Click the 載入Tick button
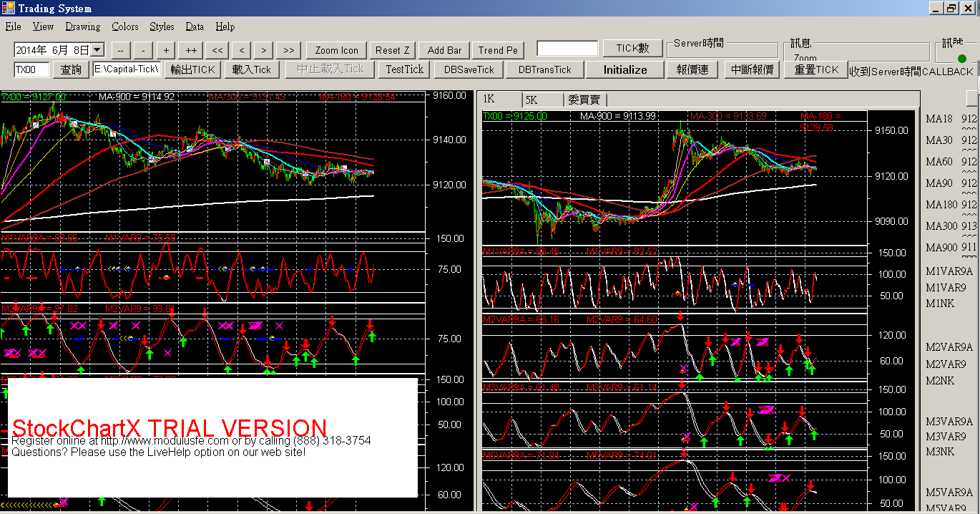 pyautogui.click(x=252, y=69)
